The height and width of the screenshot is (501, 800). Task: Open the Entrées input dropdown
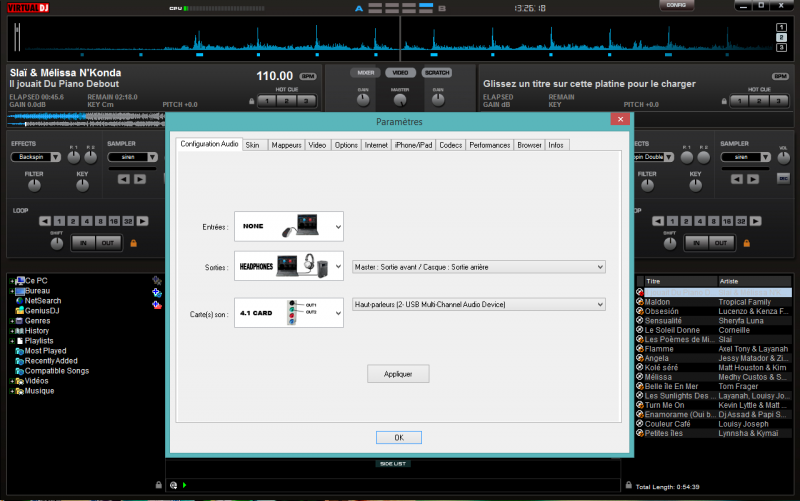pos(289,227)
